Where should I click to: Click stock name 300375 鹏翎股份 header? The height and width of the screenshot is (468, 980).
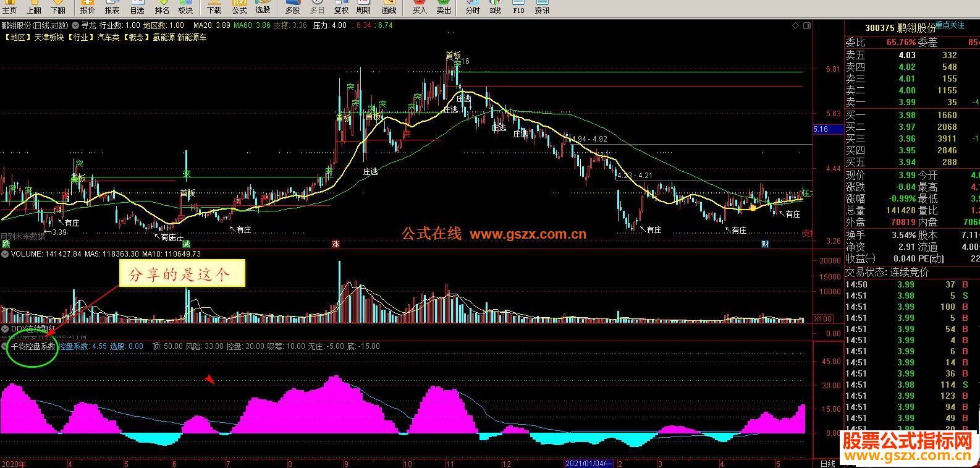point(900,28)
